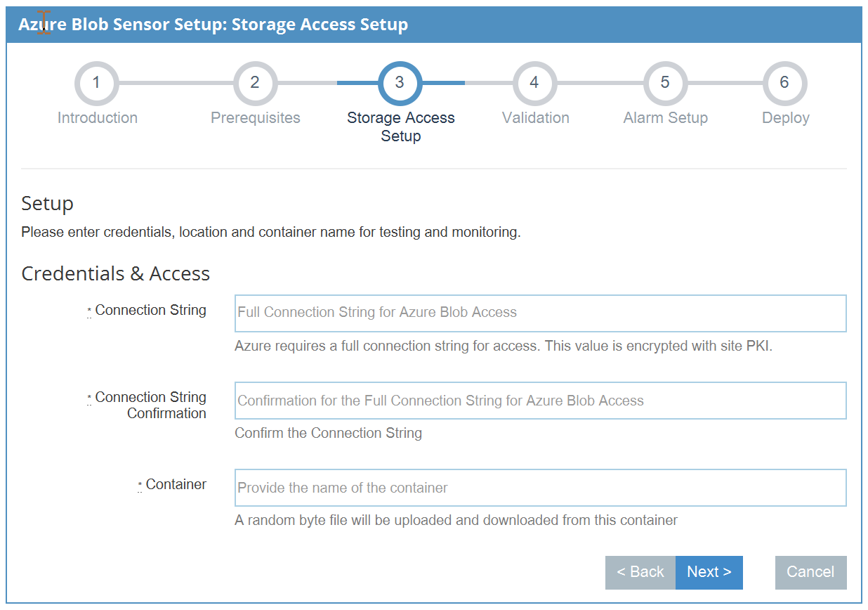868x610 pixels.
Task: Go to step 6 circle
Action: coord(784,83)
